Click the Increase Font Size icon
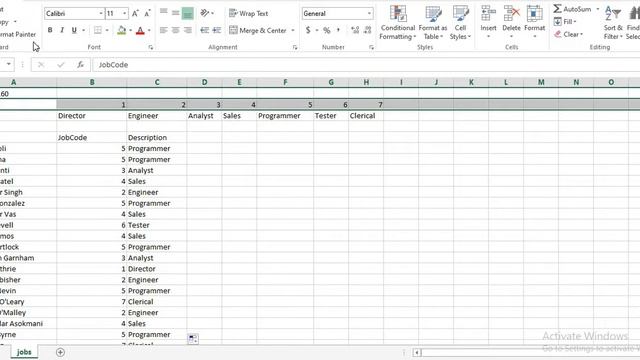 click(135, 13)
